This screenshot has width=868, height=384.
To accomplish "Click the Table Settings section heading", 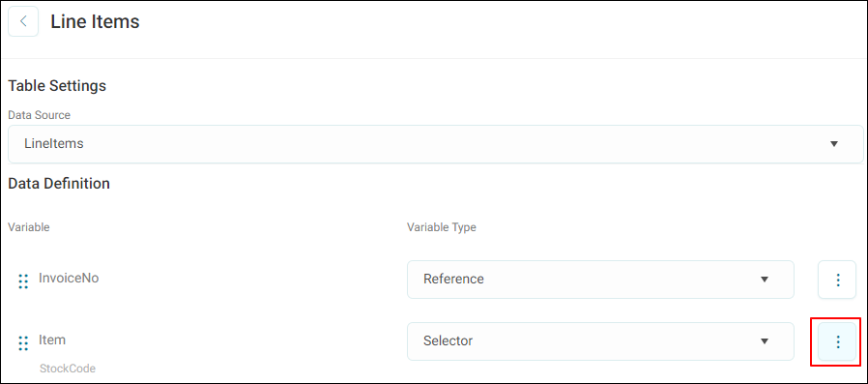I will tap(57, 86).
